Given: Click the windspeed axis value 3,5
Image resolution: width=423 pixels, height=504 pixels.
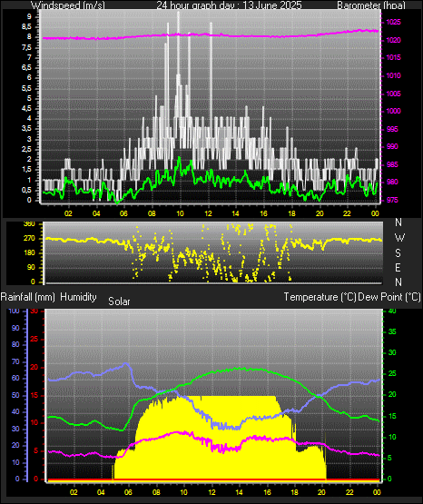Looking at the screenshot, I should [26, 129].
